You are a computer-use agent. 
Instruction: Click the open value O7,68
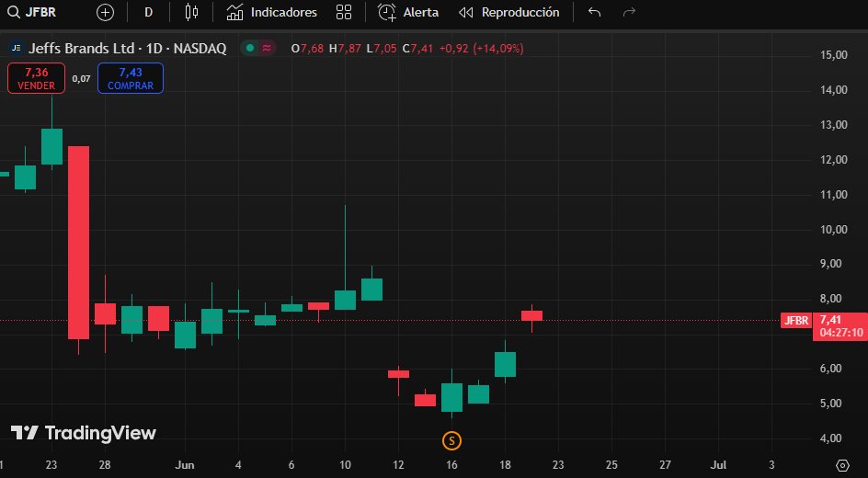pyautogui.click(x=307, y=49)
